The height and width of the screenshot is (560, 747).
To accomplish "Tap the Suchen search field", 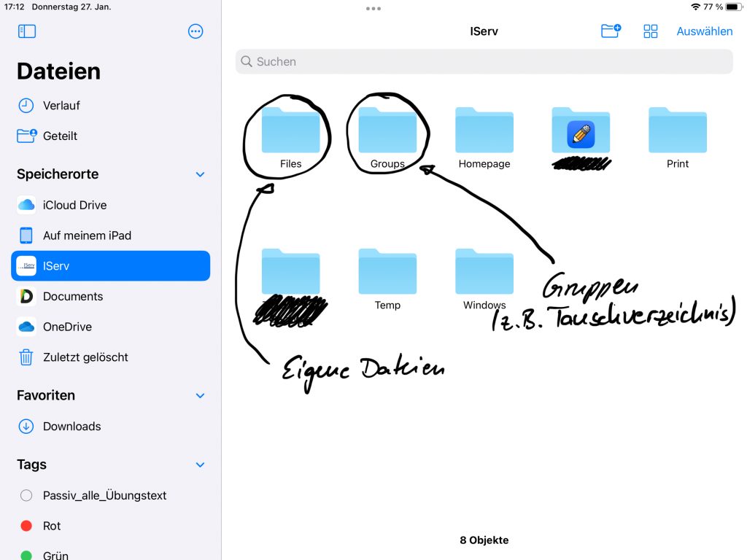I will coord(484,62).
